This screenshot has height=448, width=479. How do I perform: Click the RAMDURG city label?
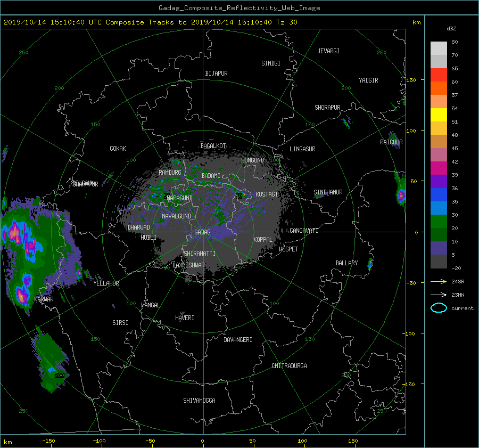click(170, 173)
